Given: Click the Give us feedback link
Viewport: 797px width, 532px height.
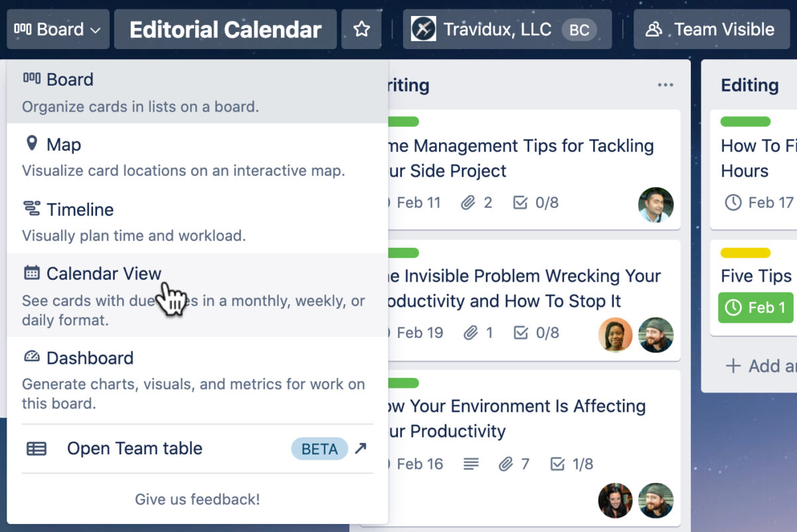Looking at the screenshot, I should coord(197,499).
